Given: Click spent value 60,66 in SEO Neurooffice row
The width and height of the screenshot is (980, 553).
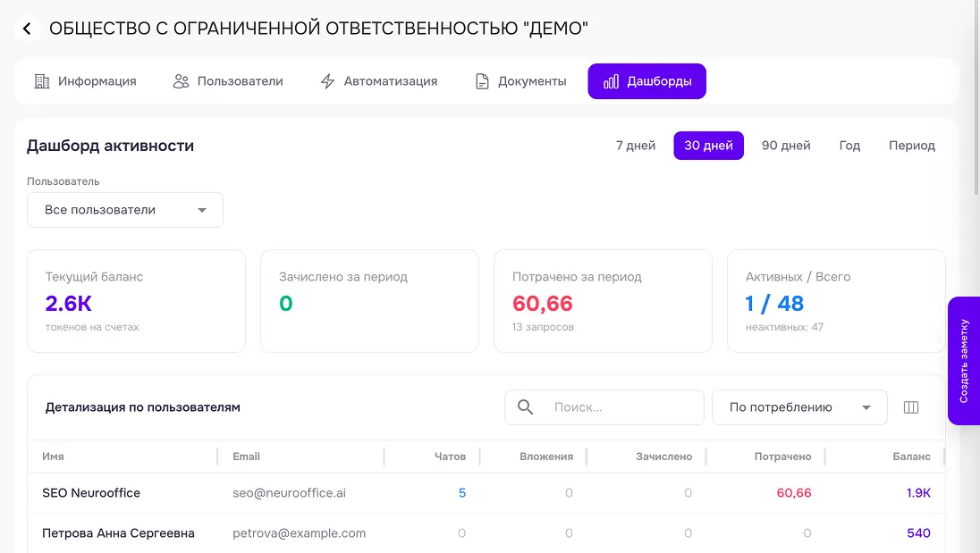Looking at the screenshot, I should 794,493.
